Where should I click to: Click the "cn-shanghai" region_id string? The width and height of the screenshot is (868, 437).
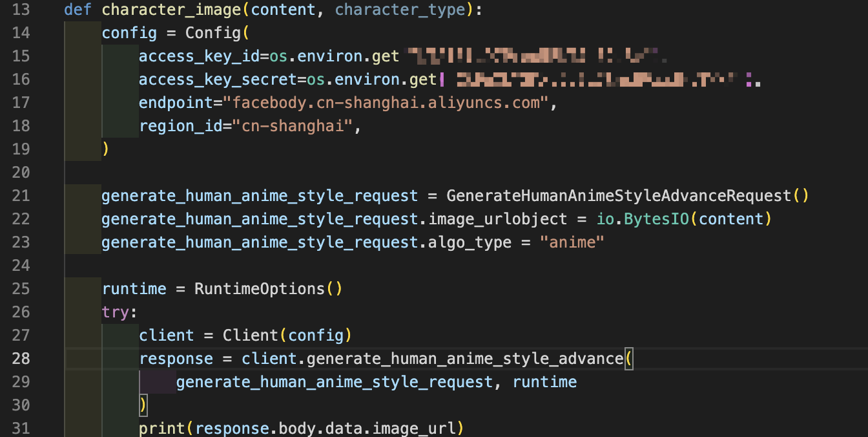292,126
